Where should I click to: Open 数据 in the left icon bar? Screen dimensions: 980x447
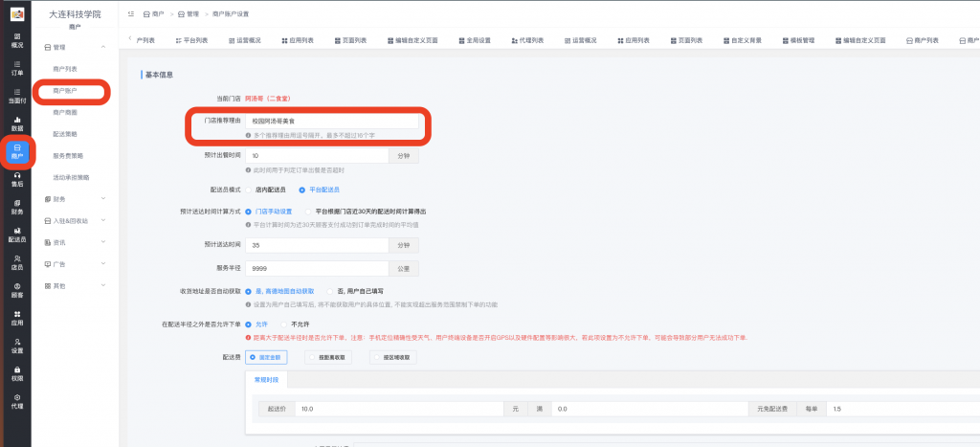tap(17, 123)
